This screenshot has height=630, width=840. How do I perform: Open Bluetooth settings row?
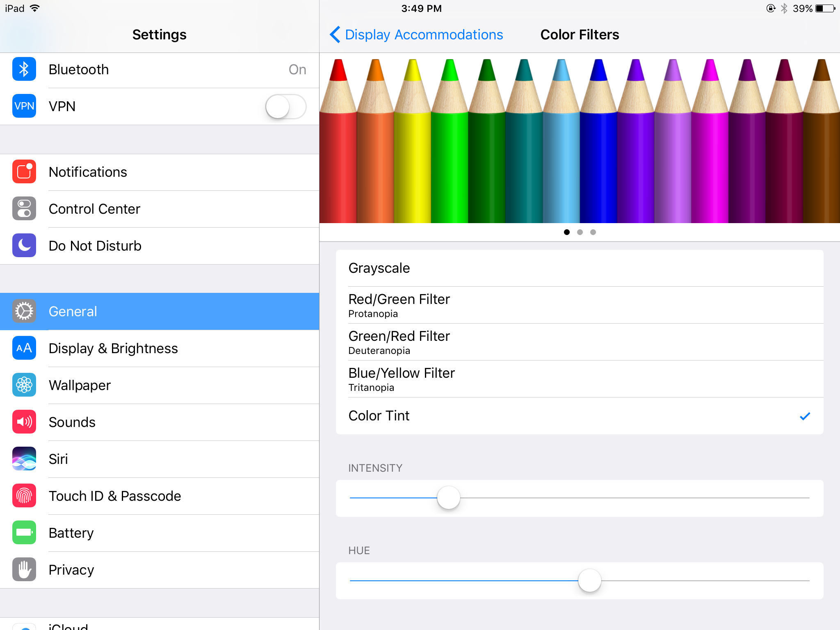click(160, 69)
